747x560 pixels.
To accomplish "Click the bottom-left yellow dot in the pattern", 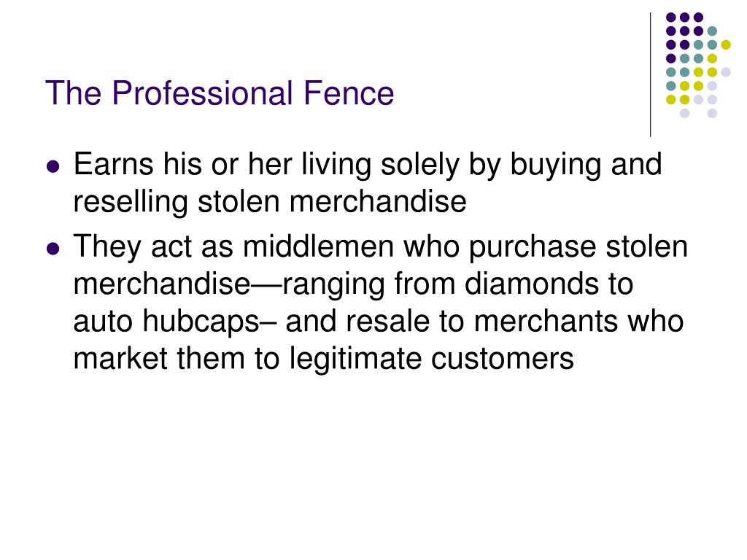I will [671, 99].
